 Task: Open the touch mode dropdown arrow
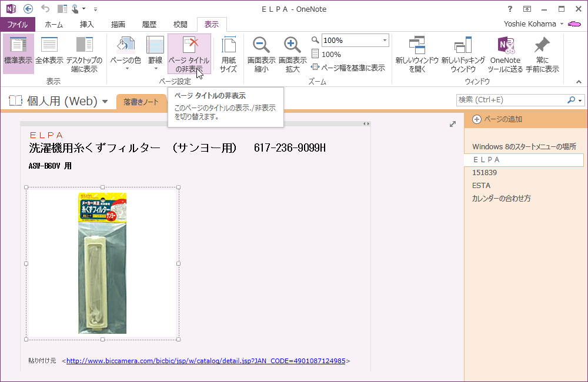pyautogui.click(x=83, y=9)
